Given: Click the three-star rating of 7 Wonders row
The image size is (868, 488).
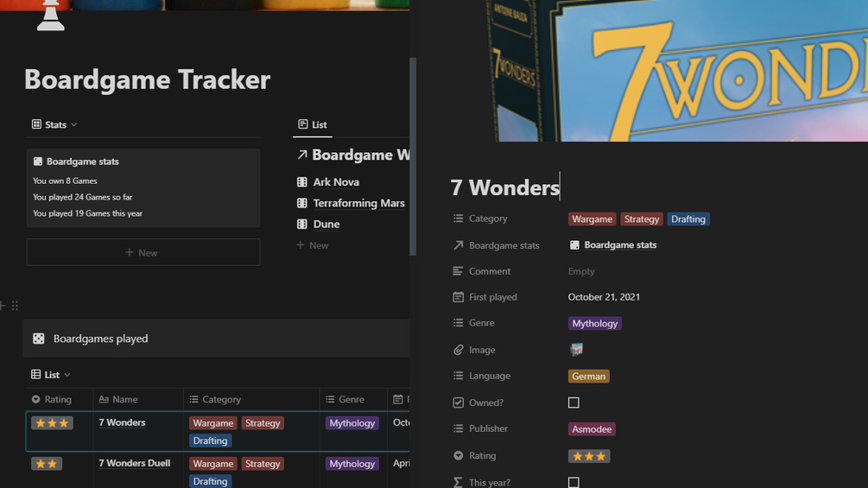Looking at the screenshot, I should click(52, 422).
